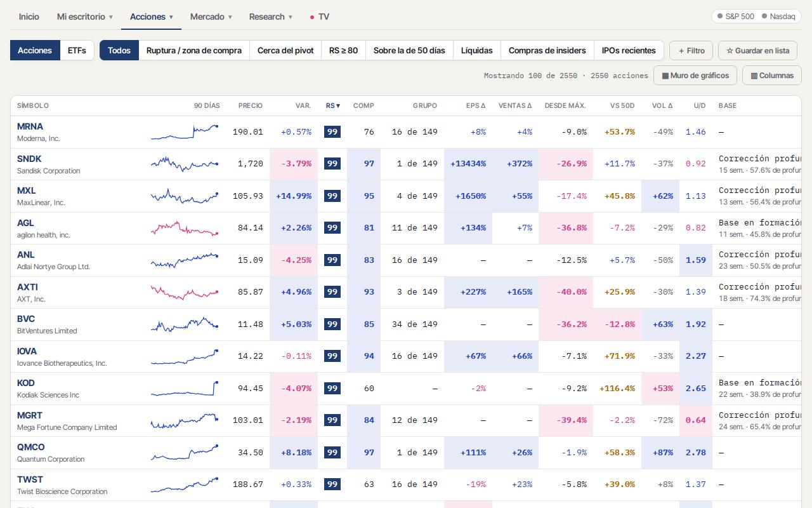Click the +13434% EPS value for SNDK
The image size is (812, 508).
468,164
